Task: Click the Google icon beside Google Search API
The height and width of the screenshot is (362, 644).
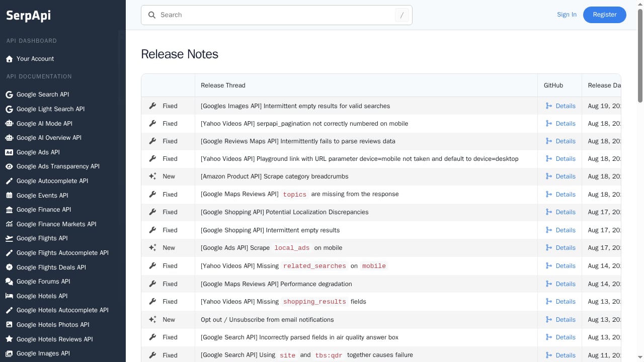Action: click(9, 95)
